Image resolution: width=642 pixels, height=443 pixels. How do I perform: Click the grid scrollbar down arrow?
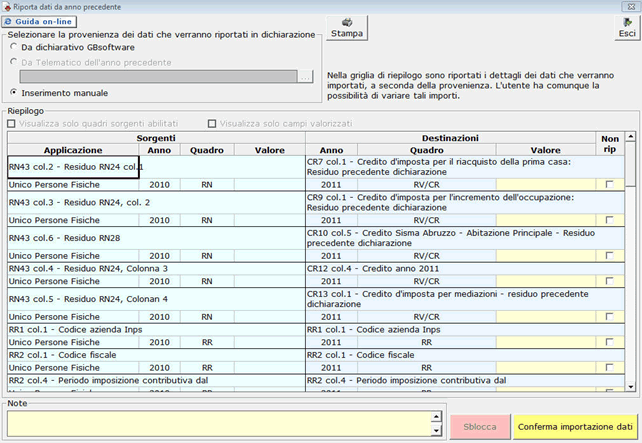pyautogui.click(x=631, y=386)
